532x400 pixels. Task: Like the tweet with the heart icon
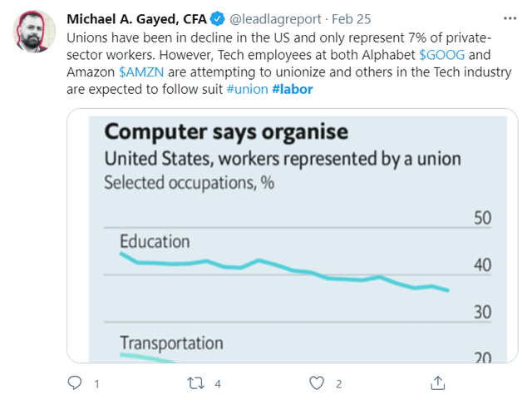coord(317,383)
